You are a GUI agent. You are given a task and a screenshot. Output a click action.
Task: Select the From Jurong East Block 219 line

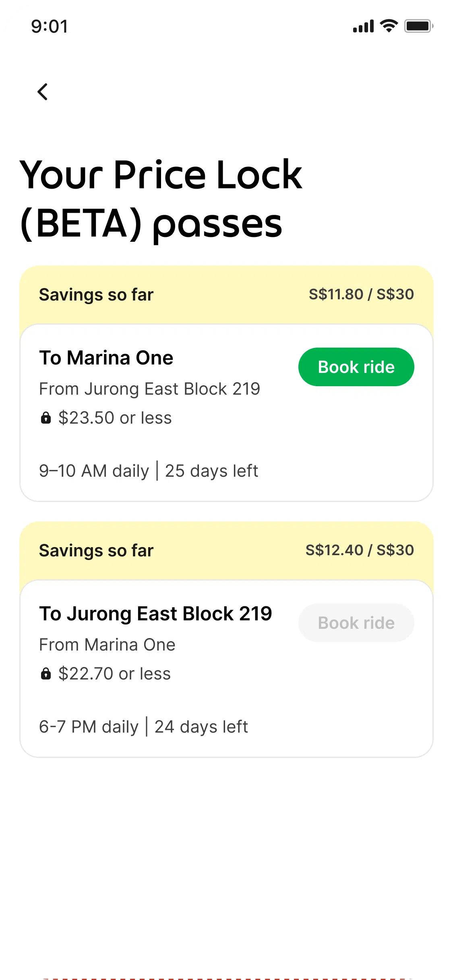(149, 389)
